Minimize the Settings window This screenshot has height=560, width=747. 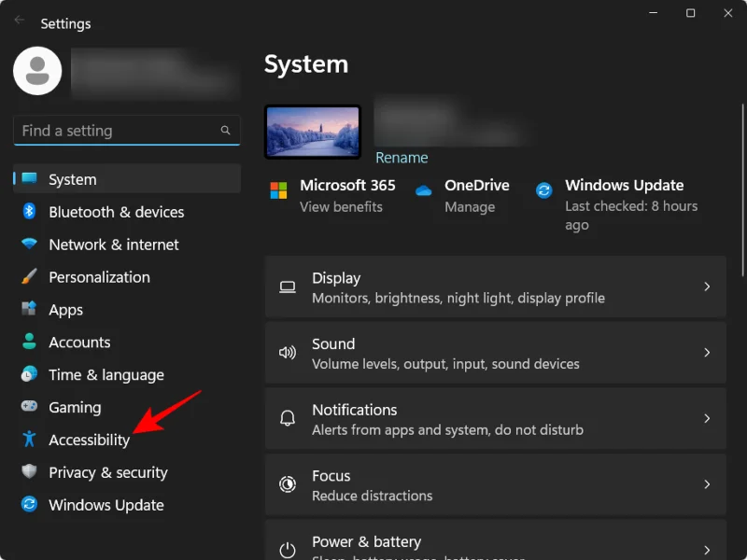[x=653, y=13]
